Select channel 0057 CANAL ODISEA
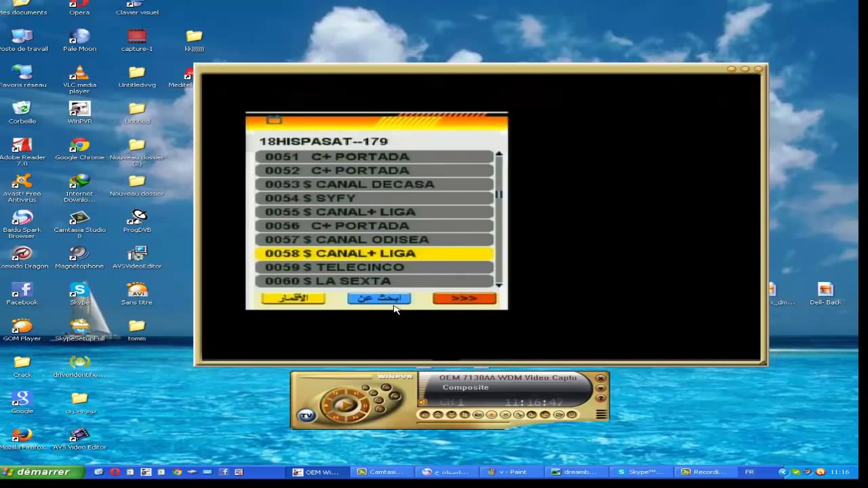This screenshot has height=488, width=868. pyautogui.click(x=374, y=239)
